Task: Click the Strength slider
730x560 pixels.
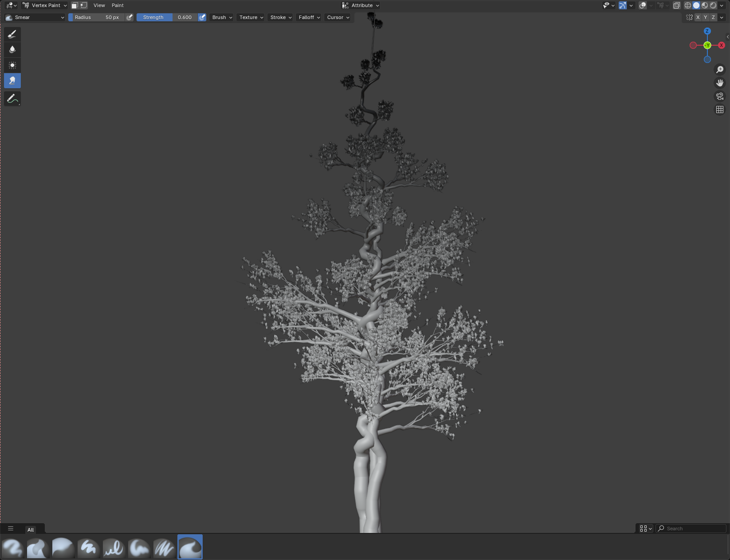Action: 167,17
